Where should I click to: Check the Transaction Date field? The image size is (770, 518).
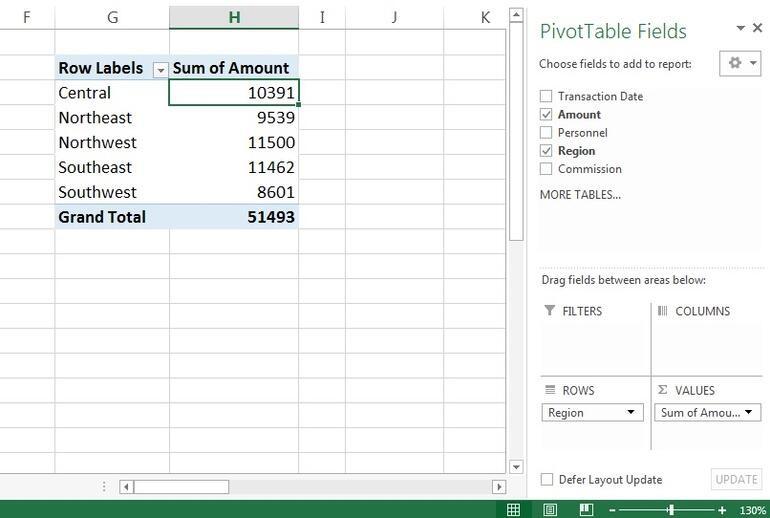coord(546,96)
